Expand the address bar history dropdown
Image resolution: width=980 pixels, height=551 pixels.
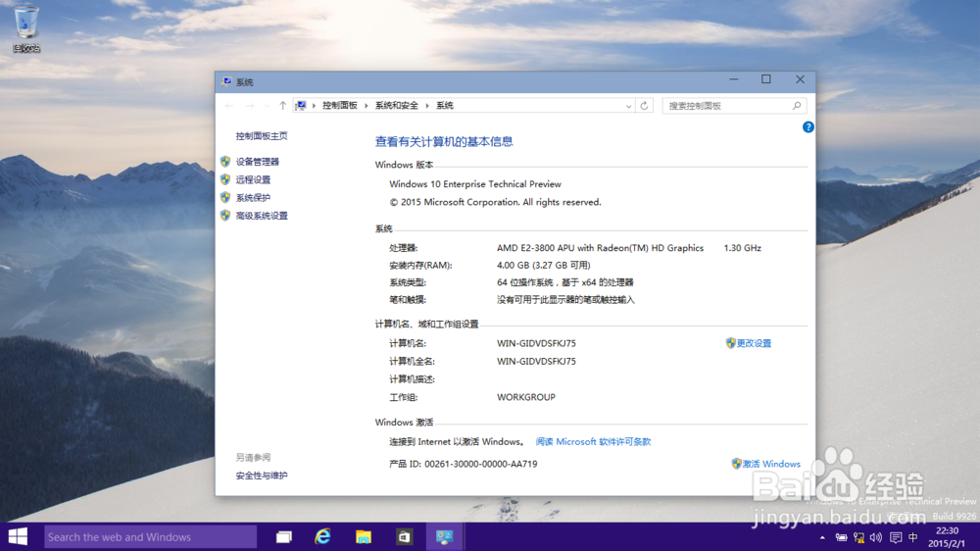point(628,106)
